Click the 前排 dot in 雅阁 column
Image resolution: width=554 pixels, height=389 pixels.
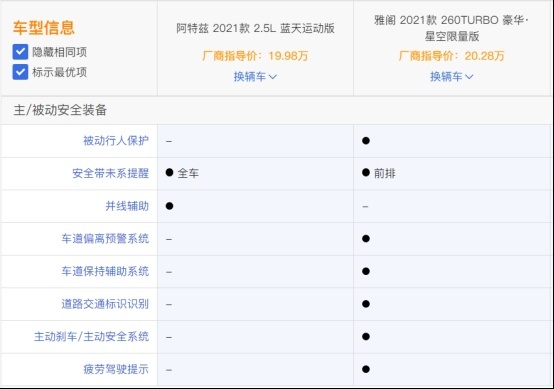pos(366,172)
